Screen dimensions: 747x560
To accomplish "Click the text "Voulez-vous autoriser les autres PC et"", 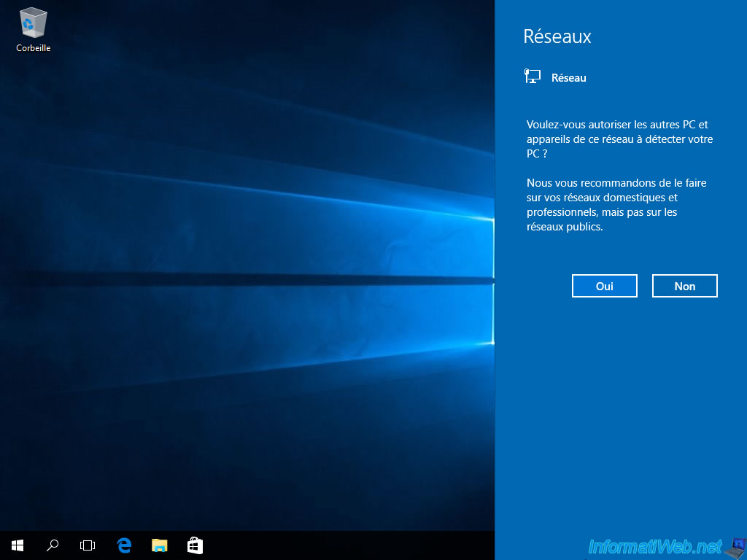I will (617, 125).
